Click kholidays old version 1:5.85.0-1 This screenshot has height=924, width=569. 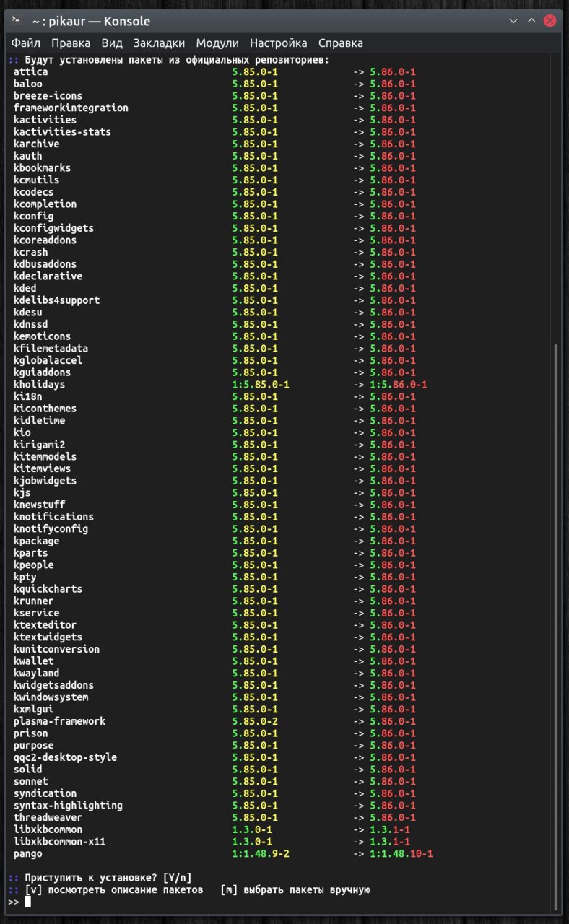(261, 385)
